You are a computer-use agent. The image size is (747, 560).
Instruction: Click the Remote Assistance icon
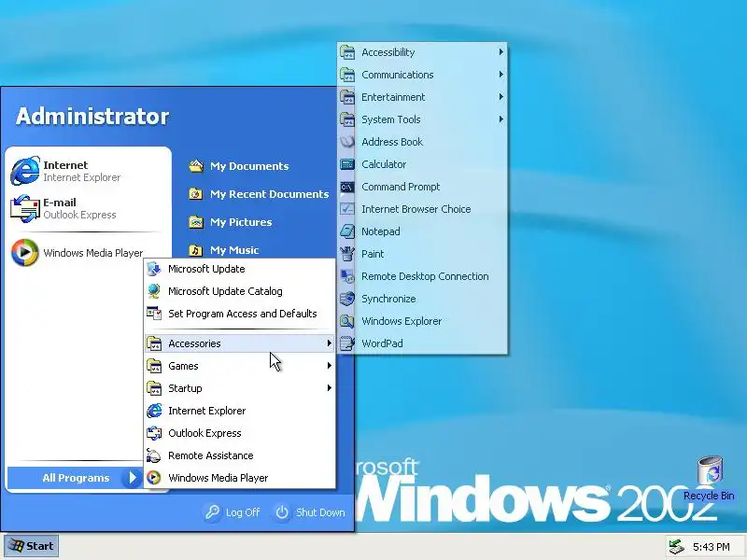[x=154, y=455]
